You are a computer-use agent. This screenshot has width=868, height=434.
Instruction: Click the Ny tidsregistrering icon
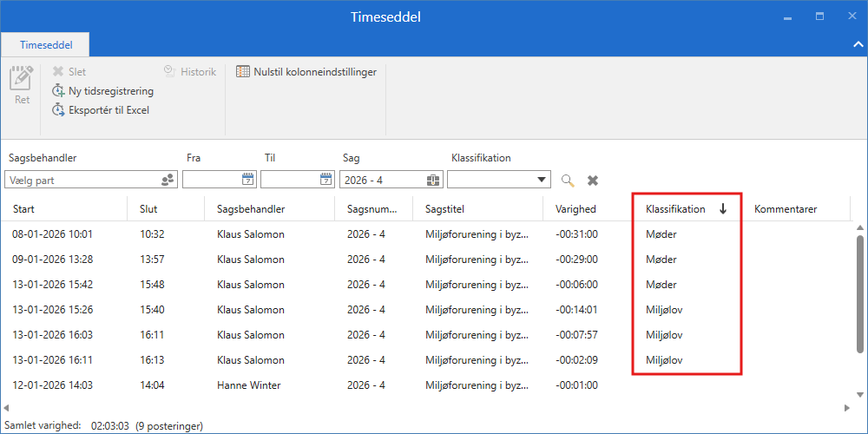coord(59,91)
